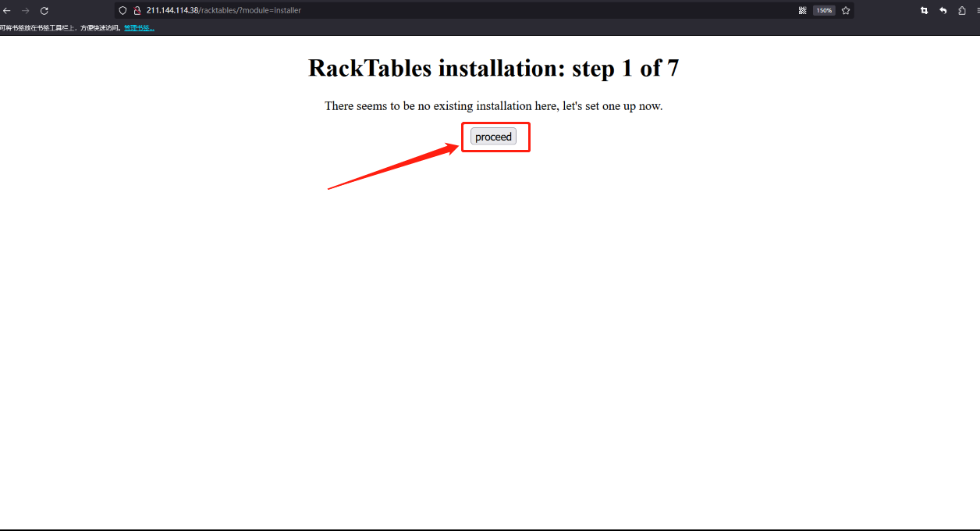980x531 pixels.
Task: Open the tracking protection shield icon
Action: click(x=123, y=11)
